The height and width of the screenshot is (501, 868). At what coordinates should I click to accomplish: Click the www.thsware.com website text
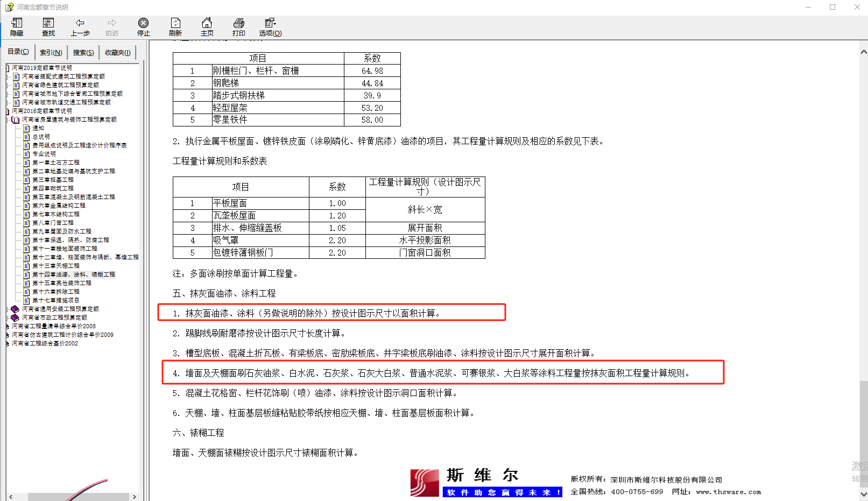(x=729, y=492)
